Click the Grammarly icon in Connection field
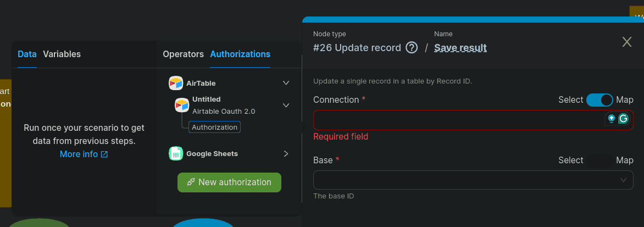644x227 pixels. (623, 119)
